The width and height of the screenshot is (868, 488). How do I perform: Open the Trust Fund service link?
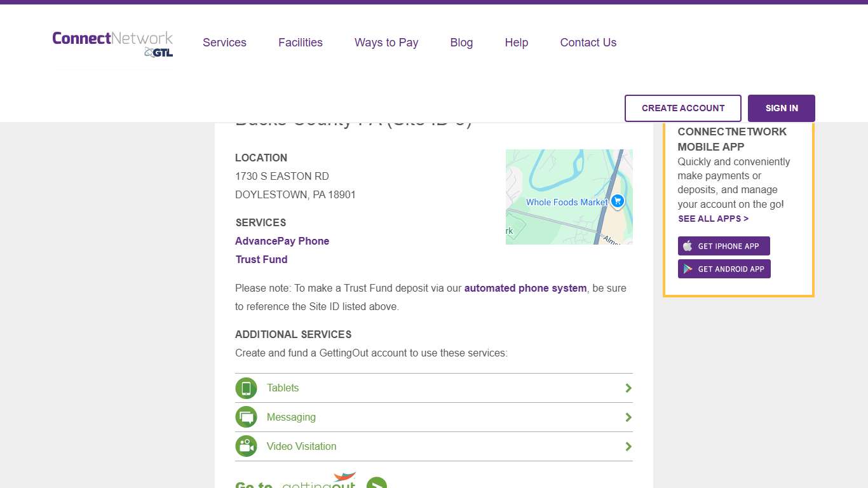(x=261, y=259)
